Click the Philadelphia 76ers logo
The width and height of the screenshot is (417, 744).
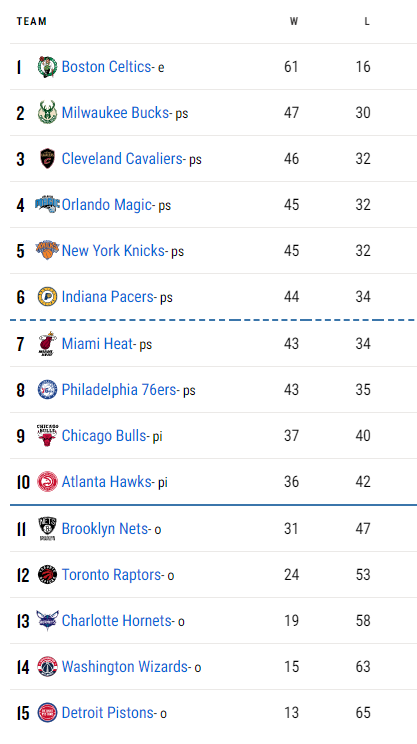[47, 390]
